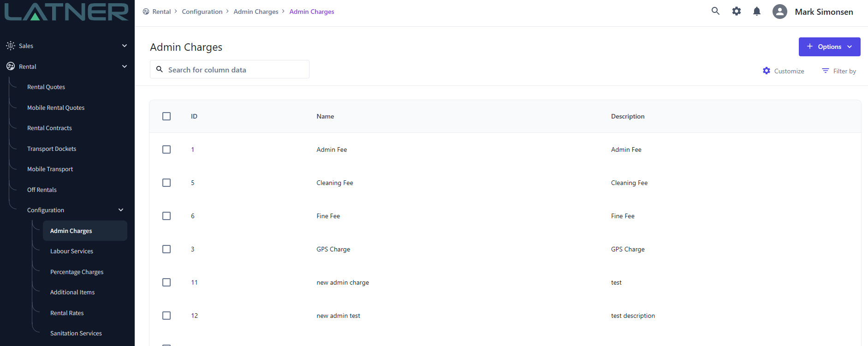Image resolution: width=868 pixels, height=346 pixels.
Task: Collapse the Configuration submenu chevron
Action: [x=121, y=210]
